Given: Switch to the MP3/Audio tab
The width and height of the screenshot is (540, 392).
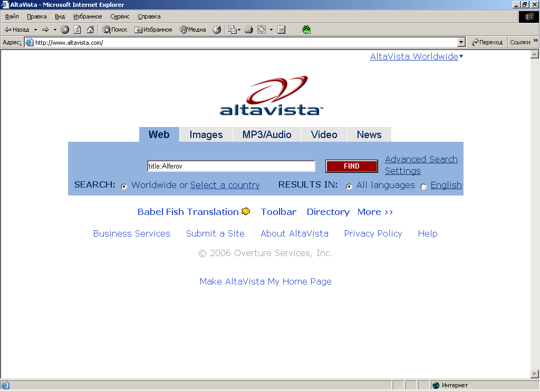Looking at the screenshot, I should pos(267,134).
